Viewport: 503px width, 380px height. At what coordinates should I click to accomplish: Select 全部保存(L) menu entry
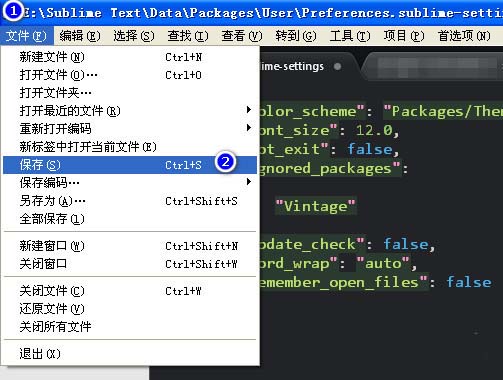coord(130,219)
